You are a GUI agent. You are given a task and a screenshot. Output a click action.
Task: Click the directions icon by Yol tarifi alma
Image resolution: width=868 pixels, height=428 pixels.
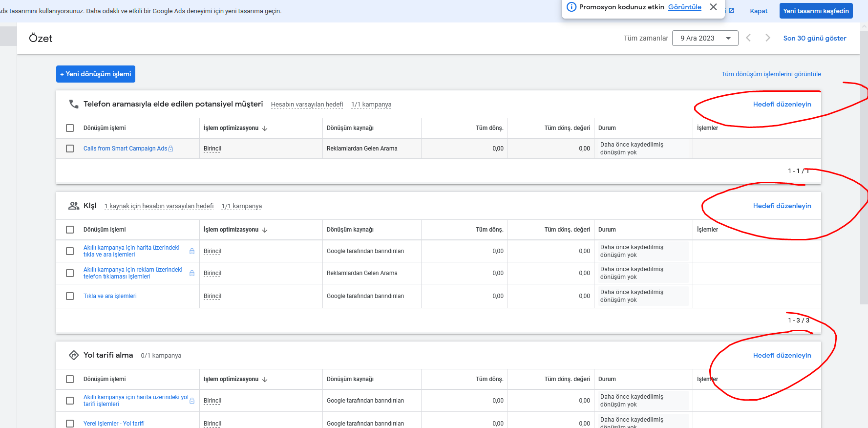point(74,355)
